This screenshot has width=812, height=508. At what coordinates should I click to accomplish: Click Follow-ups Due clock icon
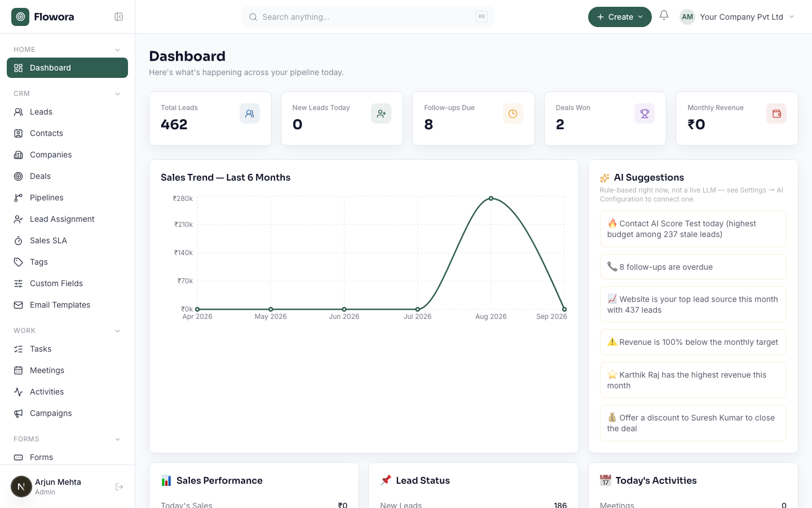pyautogui.click(x=513, y=113)
